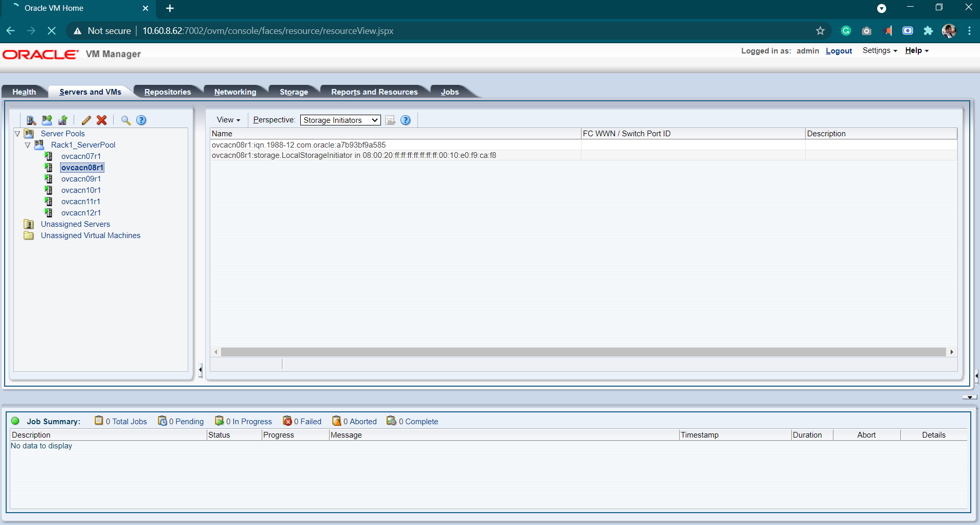Select server ovcacn11r1 in tree
The image size is (980, 525).
81,202
